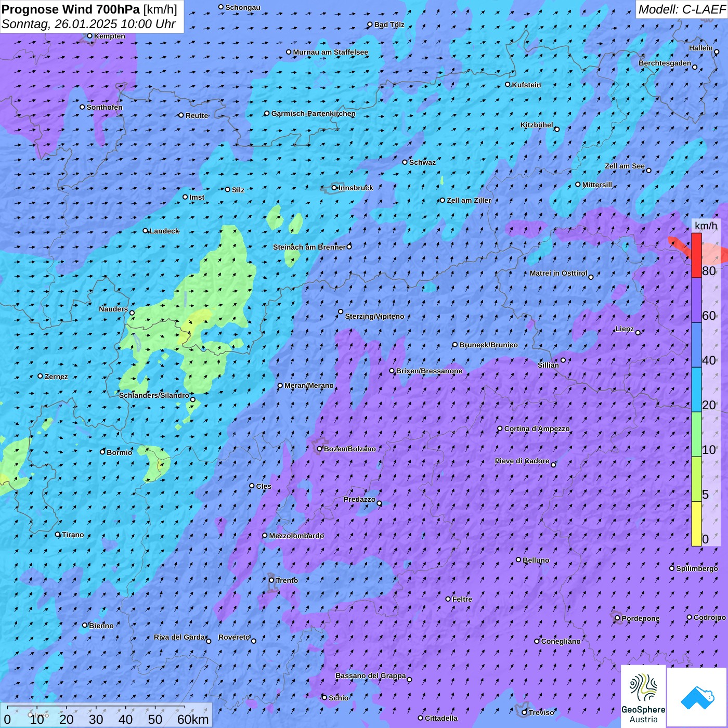This screenshot has width=728, height=728.
Task: Click the Hallein city marker
Action: point(717,51)
